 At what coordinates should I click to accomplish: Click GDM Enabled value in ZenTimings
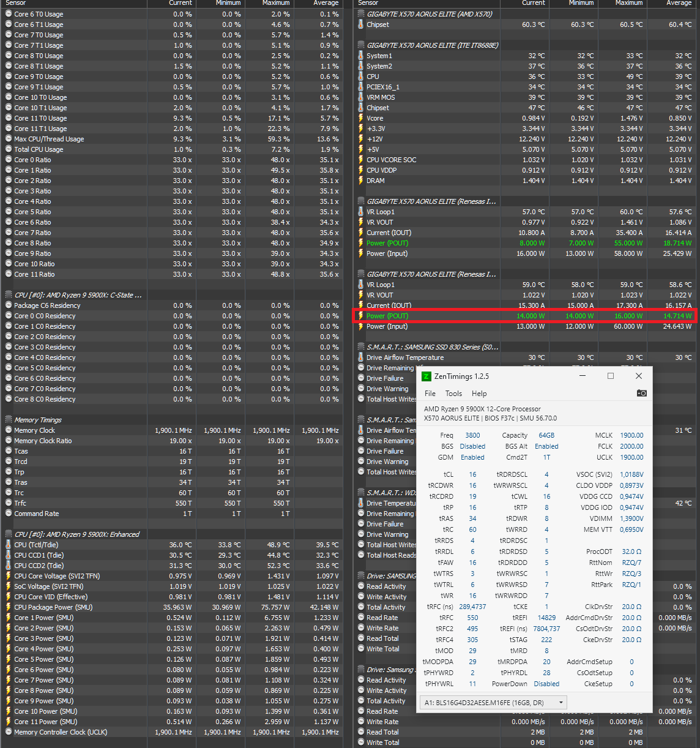coord(472,457)
